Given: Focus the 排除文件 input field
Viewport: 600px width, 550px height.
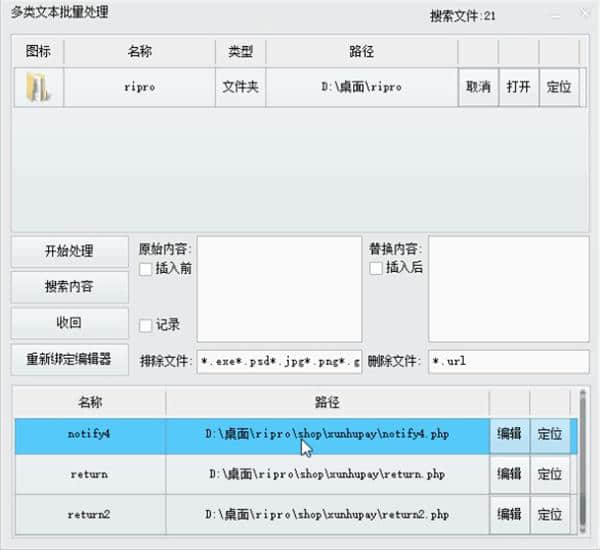Looking at the screenshot, I should pos(279,361).
